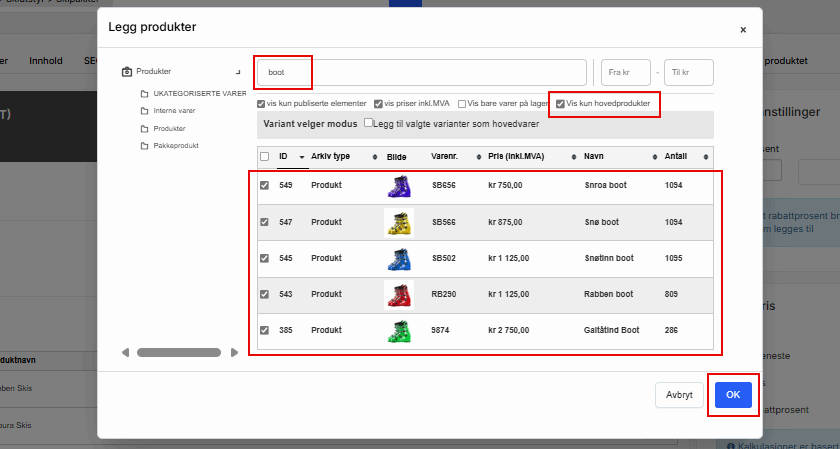The width and height of the screenshot is (840, 449).
Task: Collapse the Produkter tree expander arrow
Action: [237, 72]
